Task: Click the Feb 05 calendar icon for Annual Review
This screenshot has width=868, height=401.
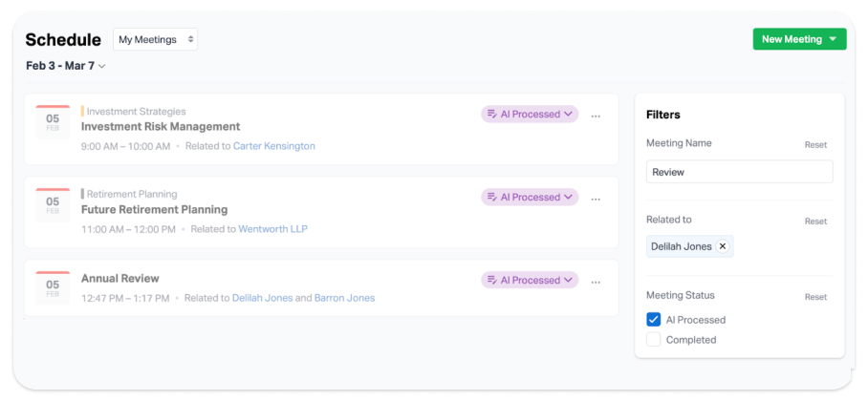Action: point(53,287)
